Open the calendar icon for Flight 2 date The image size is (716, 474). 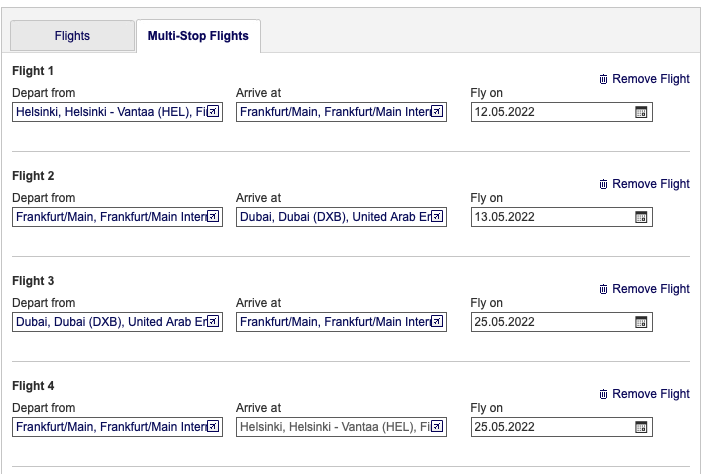[642, 217]
